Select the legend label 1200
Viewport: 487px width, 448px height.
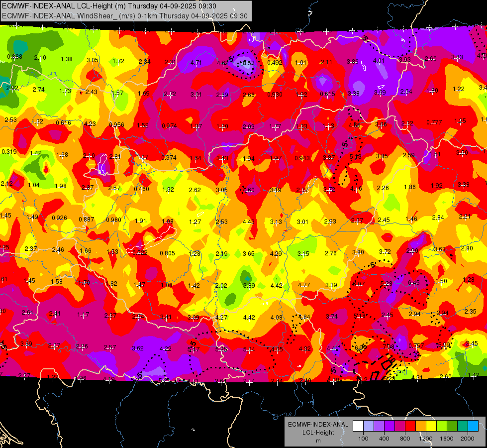(426, 439)
